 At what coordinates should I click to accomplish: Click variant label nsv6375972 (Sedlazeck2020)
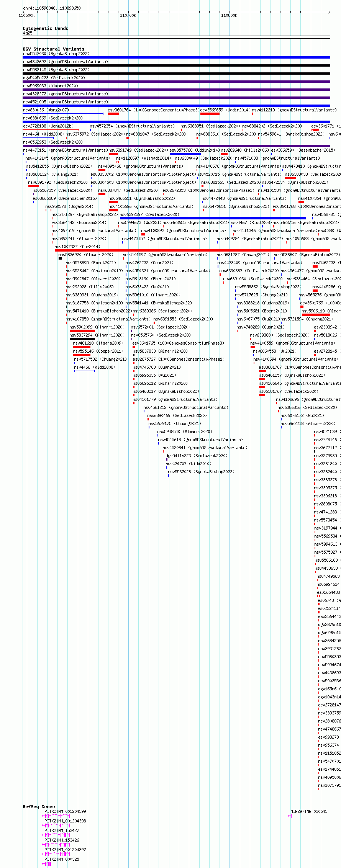pyautogui.click(x=96, y=134)
